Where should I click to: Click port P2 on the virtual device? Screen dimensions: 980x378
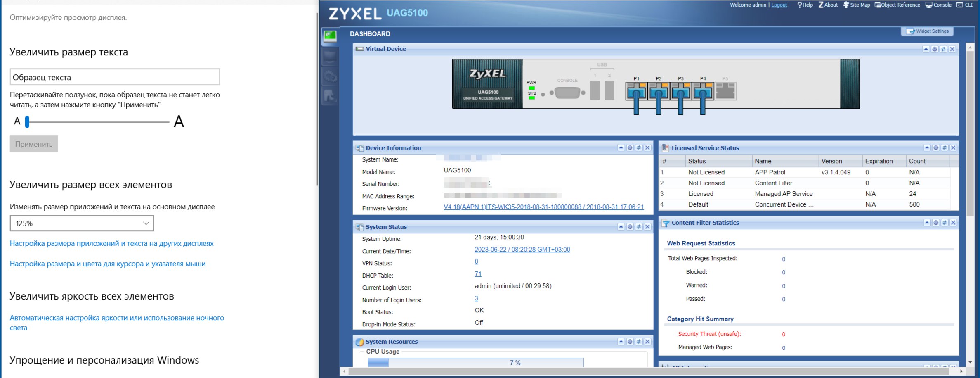pyautogui.click(x=659, y=91)
